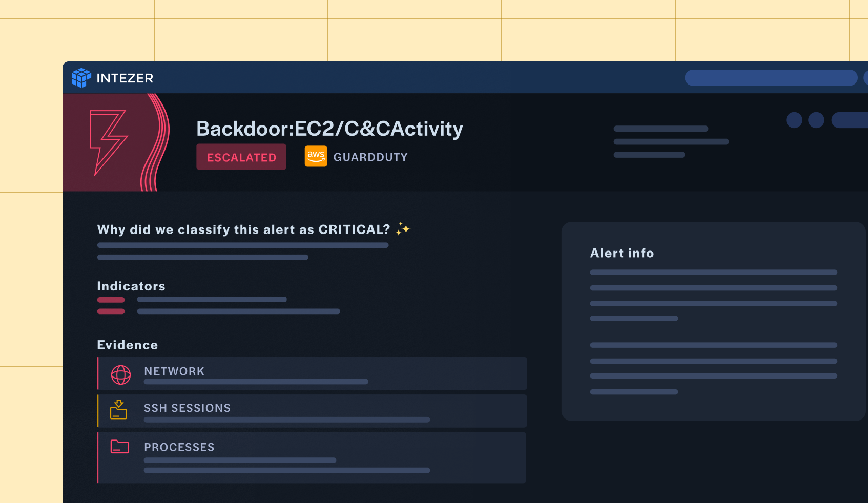This screenshot has height=503, width=868.
Task: Click the INTEZER brand name text
Action: (125, 78)
